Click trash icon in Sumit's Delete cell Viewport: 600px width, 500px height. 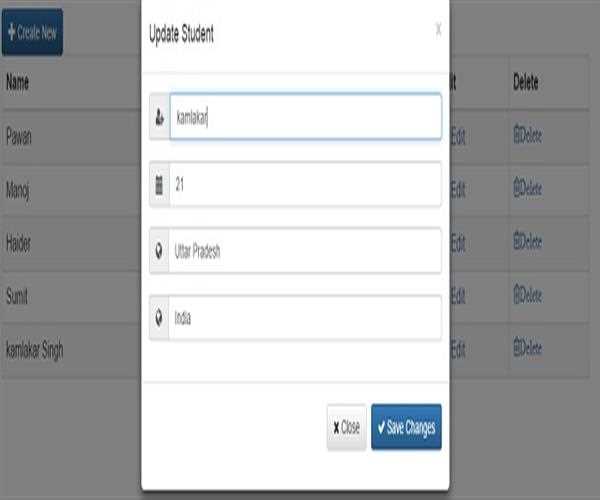tap(517, 295)
